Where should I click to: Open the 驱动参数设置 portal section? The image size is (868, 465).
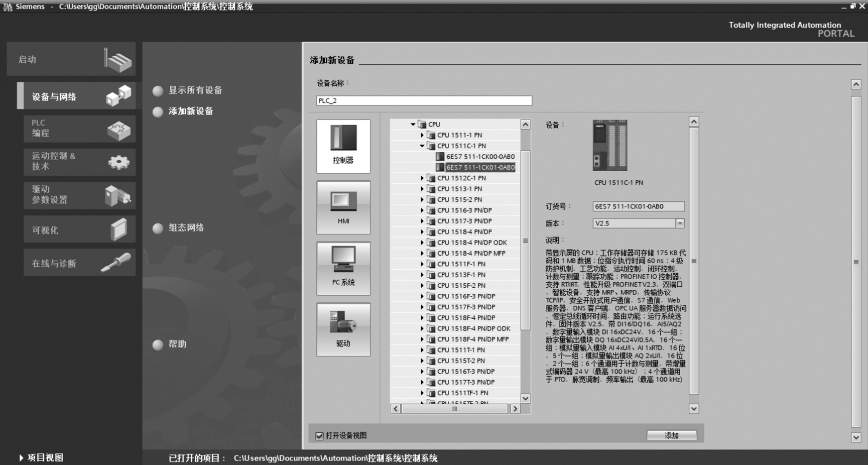(x=79, y=195)
